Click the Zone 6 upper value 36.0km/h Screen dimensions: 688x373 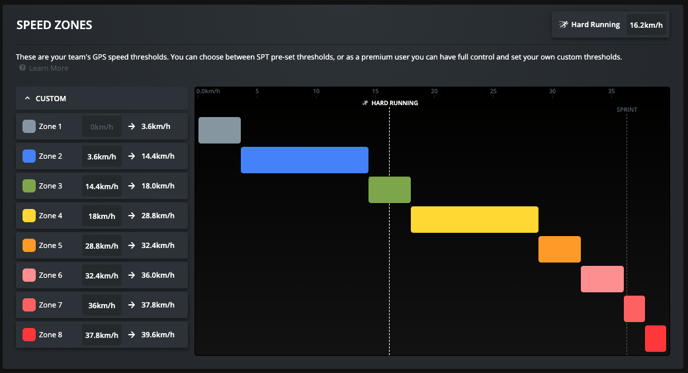[158, 275]
